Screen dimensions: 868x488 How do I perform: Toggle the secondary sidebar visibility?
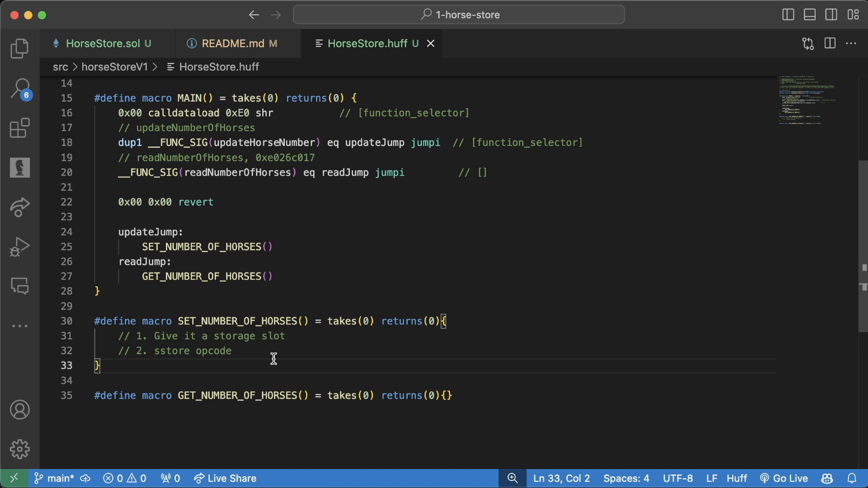click(831, 14)
